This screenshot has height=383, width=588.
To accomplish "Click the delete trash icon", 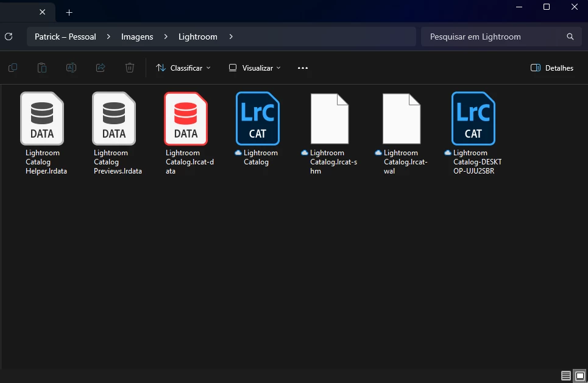I will click(x=130, y=68).
